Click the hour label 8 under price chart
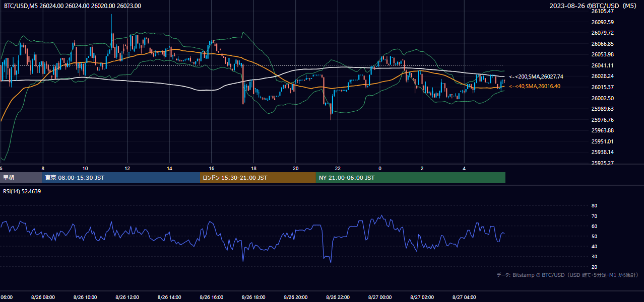644x302 pixels. pyautogui.click(x=43, y=169)
